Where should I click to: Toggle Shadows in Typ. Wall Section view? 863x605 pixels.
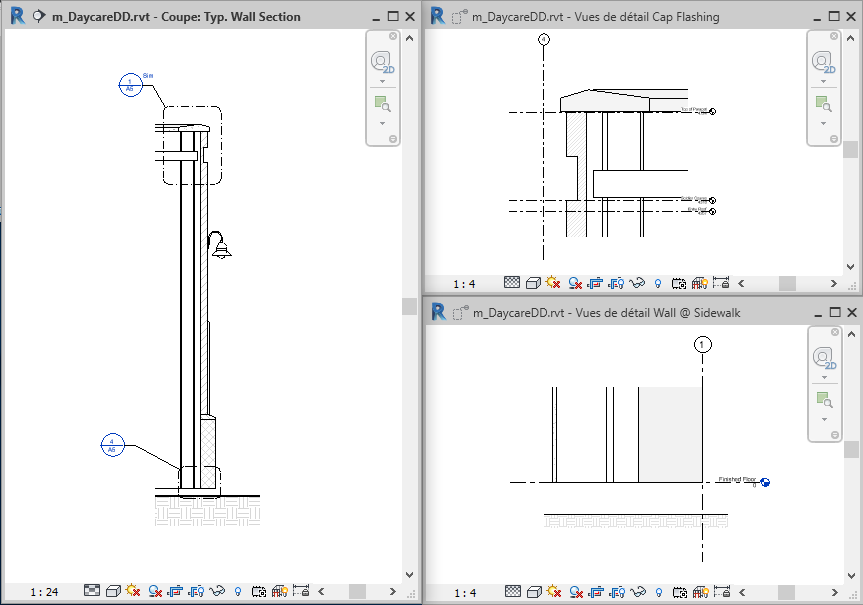tap(155, 591)
